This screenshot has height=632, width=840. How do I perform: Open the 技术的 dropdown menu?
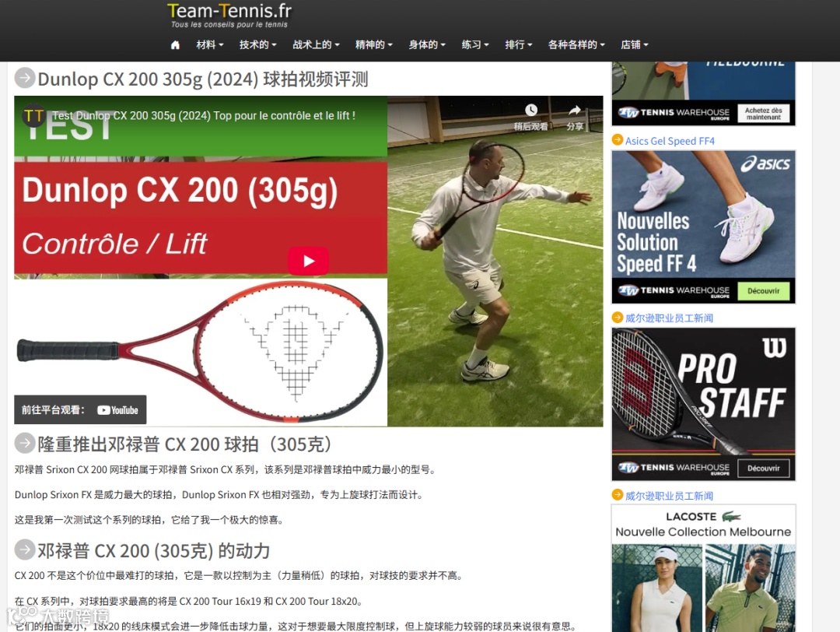[x=257, y=45]
